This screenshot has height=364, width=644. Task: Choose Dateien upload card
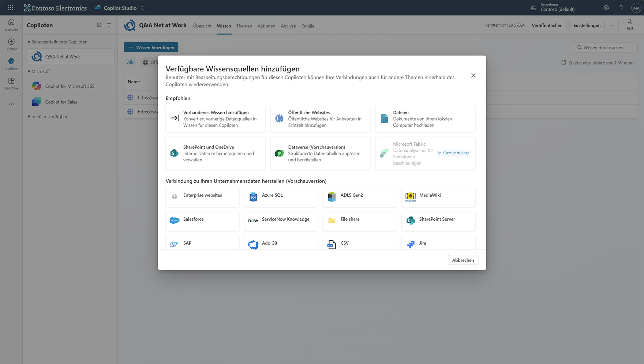tap(425, 119)
